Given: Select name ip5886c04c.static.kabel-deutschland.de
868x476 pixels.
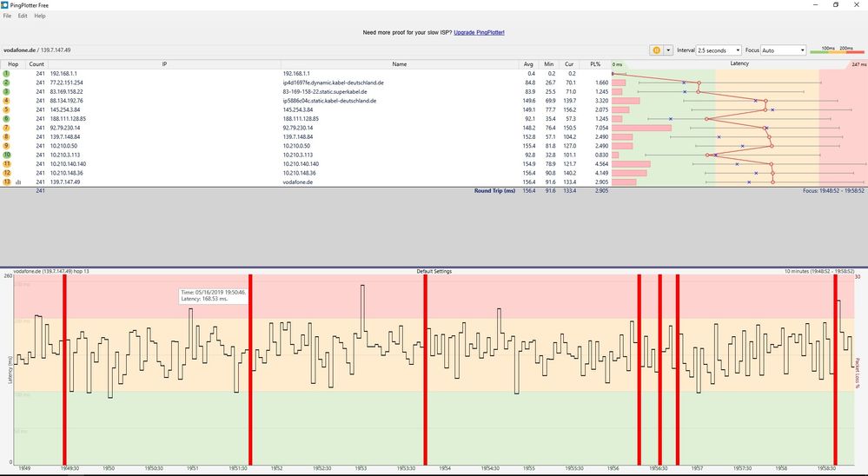Looking at the screenshot, I should pos(329,101).
